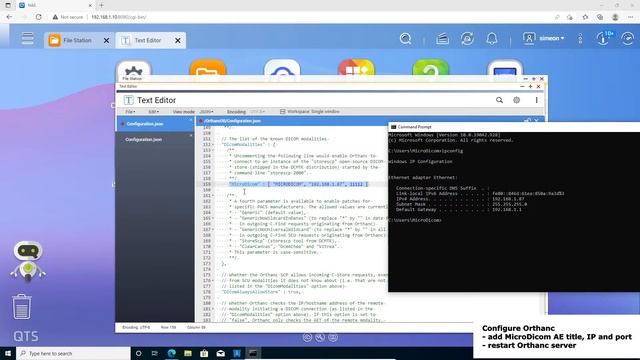Viewport: 640px width, 360px height.
Task: Click the browser address bar
Action: [302, 17]
